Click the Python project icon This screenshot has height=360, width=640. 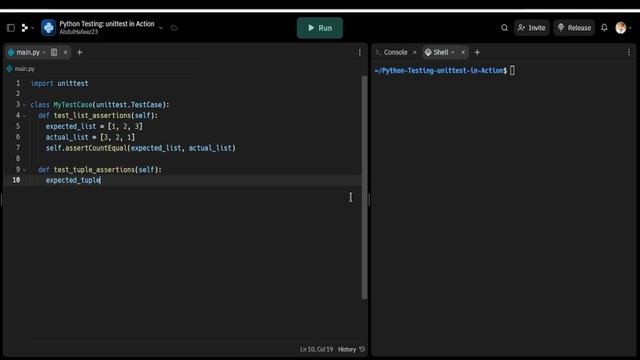[x=49, y=28]
